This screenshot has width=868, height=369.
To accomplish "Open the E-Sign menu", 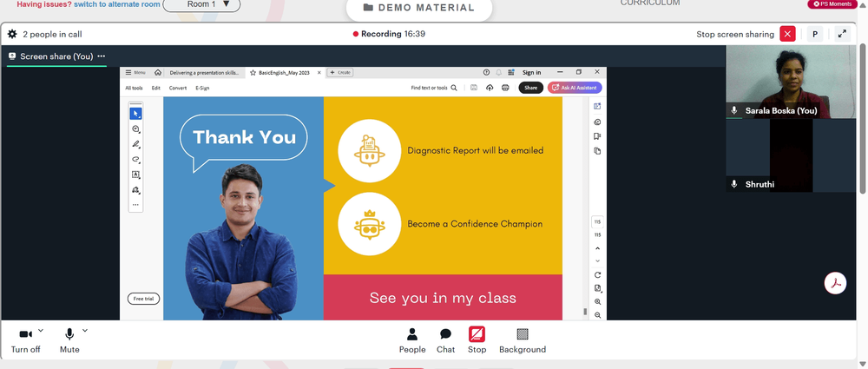I will click(202, 88).
